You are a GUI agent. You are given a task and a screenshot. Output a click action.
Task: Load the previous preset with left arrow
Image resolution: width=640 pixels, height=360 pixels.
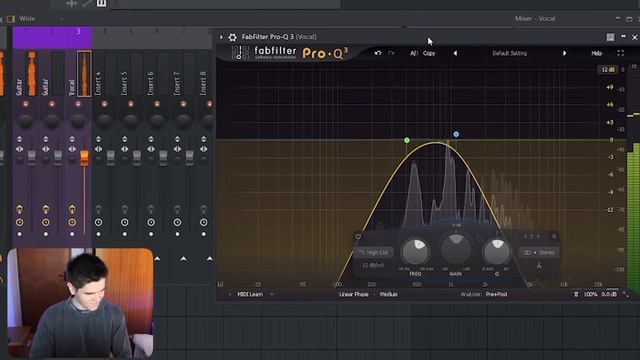coord(455,53)
